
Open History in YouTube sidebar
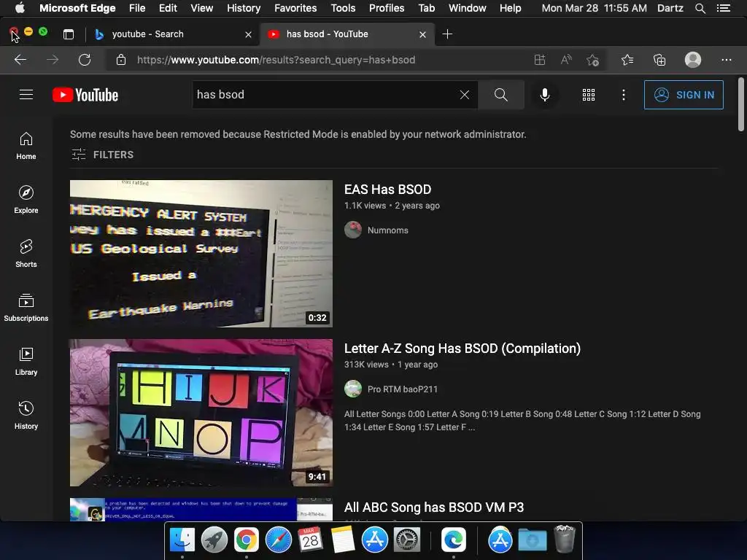point(26,415)
